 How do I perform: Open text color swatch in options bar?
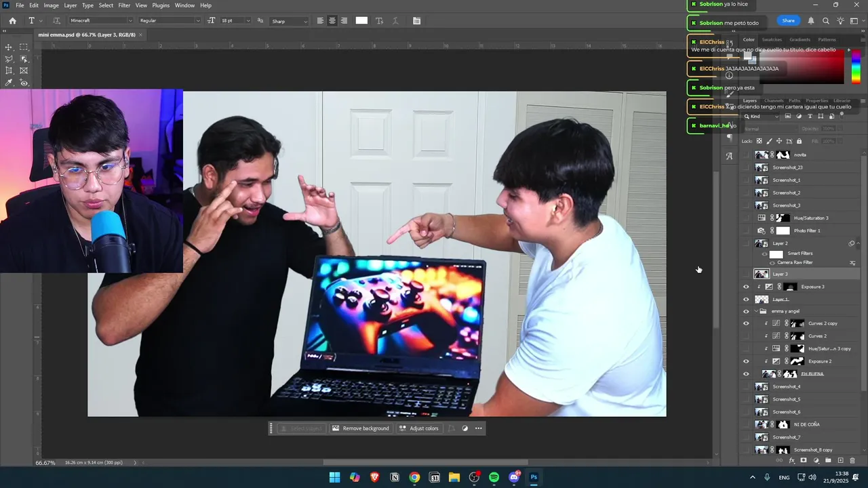(361, 20)
